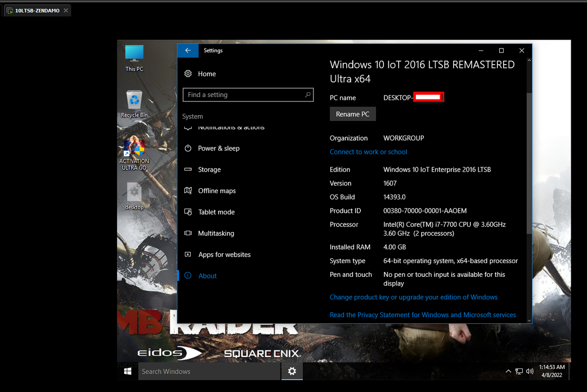Screen dimensions: 587x392
Task: Click Windows 10 IoT Enterprise 2016 LTSB text
Action: (x=437, y=170)
